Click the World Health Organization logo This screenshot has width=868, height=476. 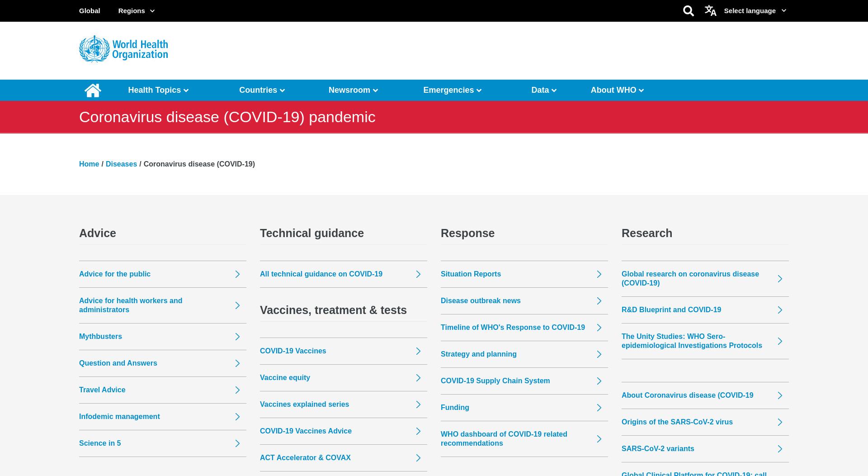tap(123, 49)
